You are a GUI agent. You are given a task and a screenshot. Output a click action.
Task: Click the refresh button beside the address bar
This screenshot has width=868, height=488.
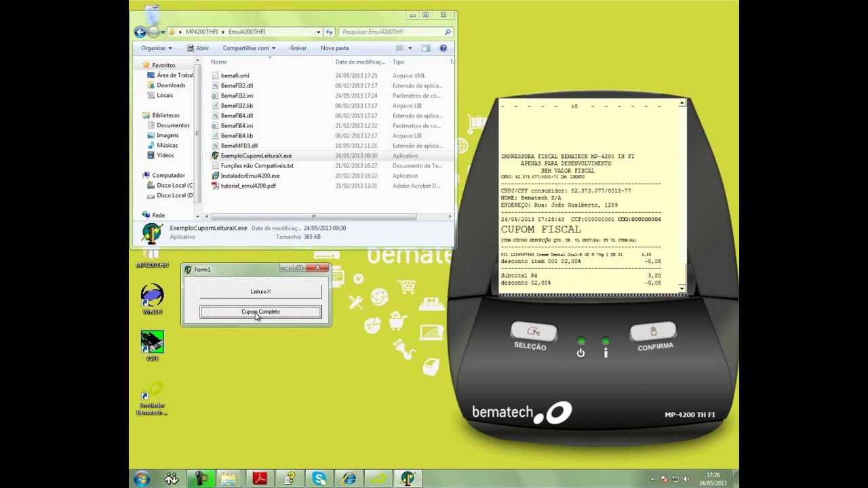click(x=329, y=32)
